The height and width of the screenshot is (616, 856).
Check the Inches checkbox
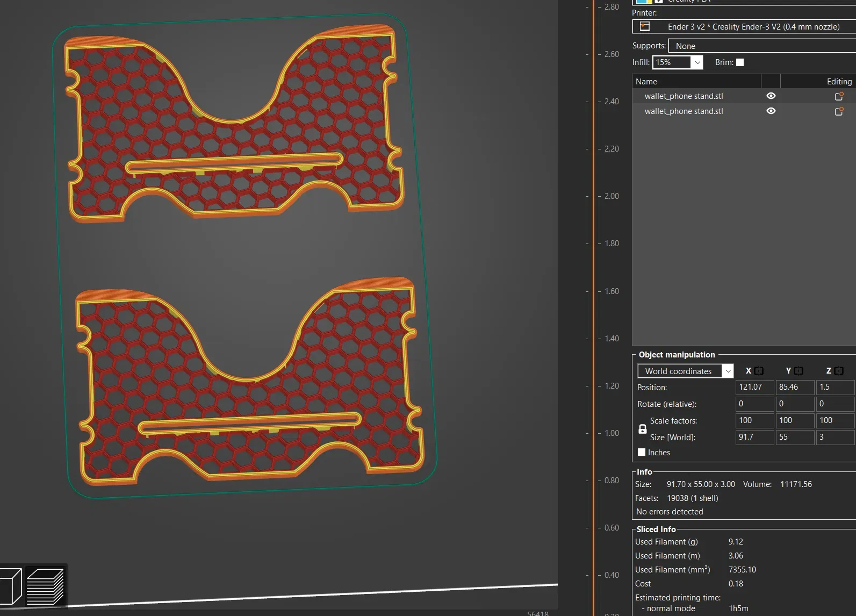[x=642, y=452]
